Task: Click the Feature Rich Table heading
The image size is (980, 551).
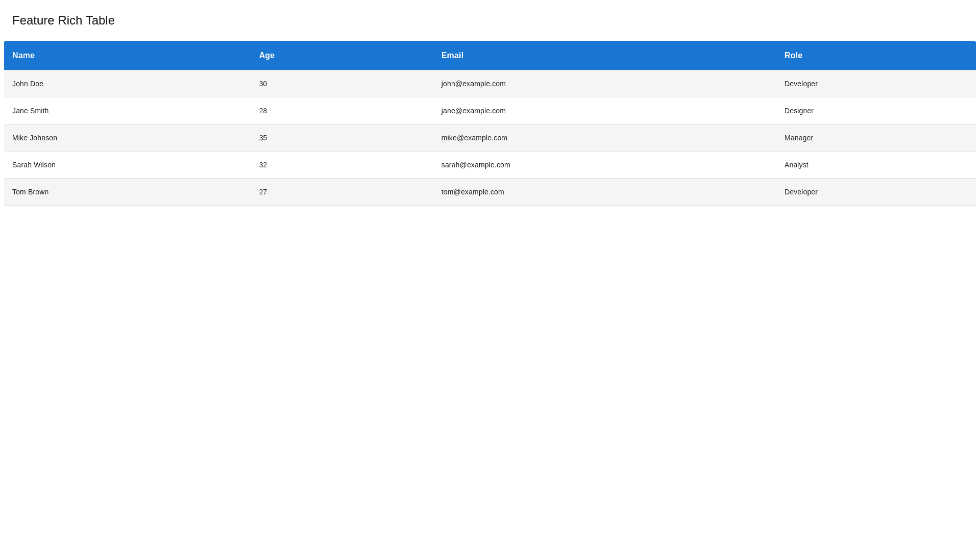Action: click(63, 20)
